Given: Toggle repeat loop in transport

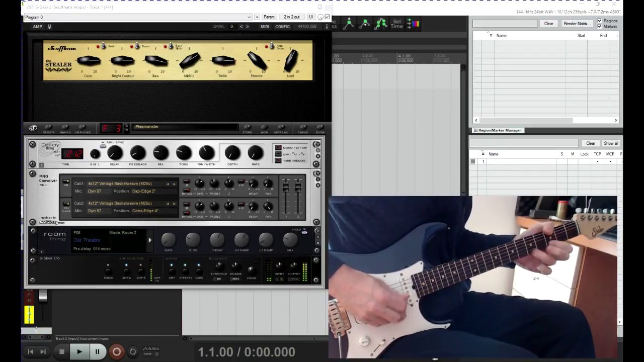Looking at the screenshot, I should (x=133, y=351).
